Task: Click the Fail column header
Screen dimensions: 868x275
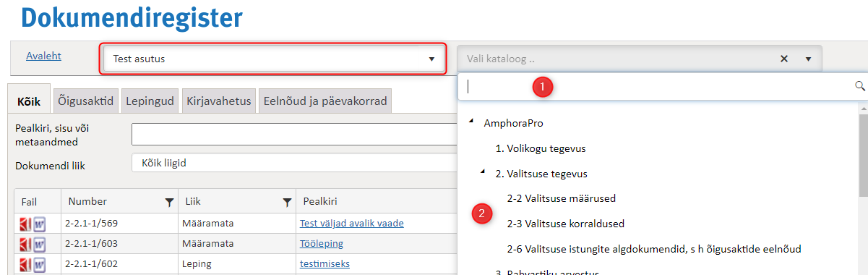Action: click(38, 201)
